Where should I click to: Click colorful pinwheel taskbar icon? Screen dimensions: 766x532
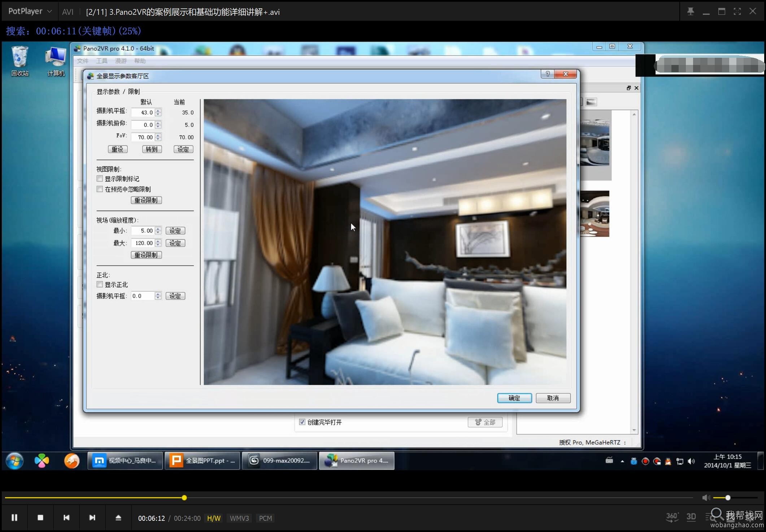point(42,461)
